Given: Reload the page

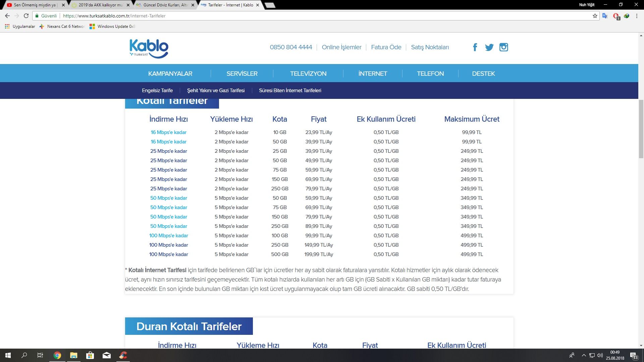Looking at the screenshot, I should coord(26,16).
